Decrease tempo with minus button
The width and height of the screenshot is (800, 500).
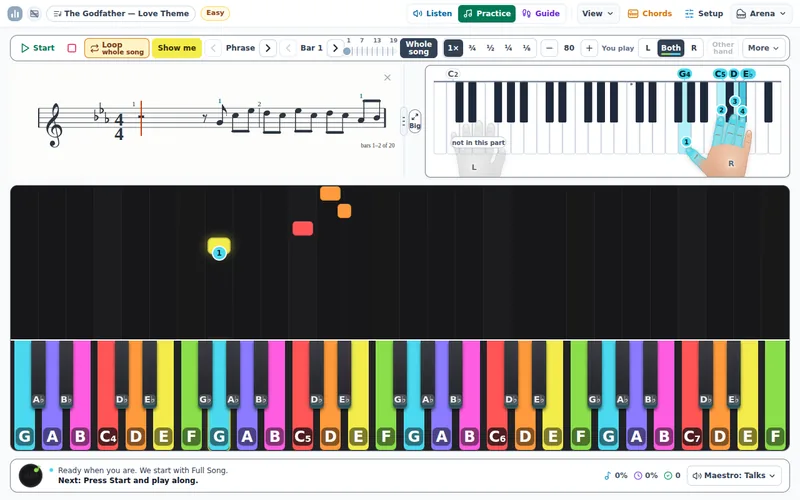coord(549,48)
